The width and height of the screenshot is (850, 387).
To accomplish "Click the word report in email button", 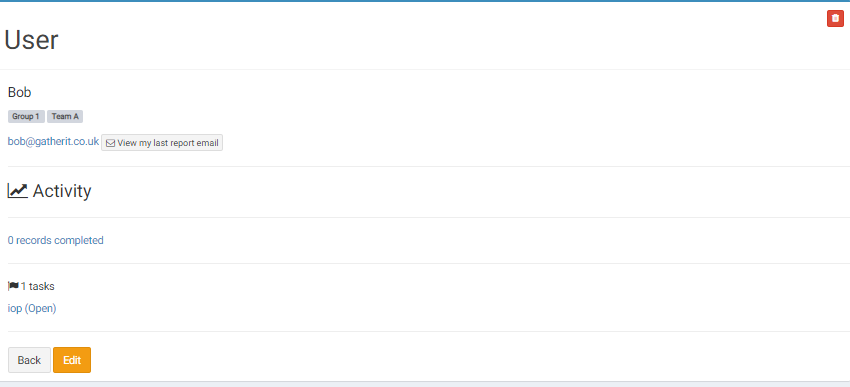I will click(183, 143).
